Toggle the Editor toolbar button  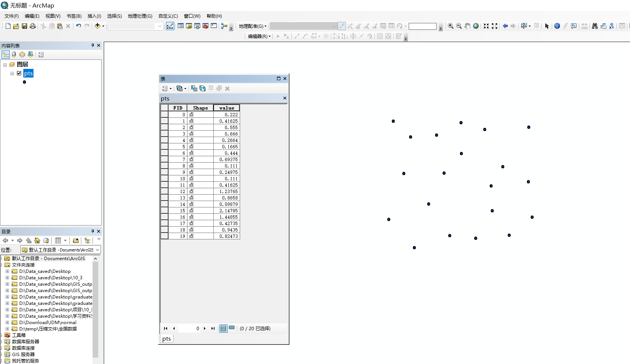tap(170, 26)
